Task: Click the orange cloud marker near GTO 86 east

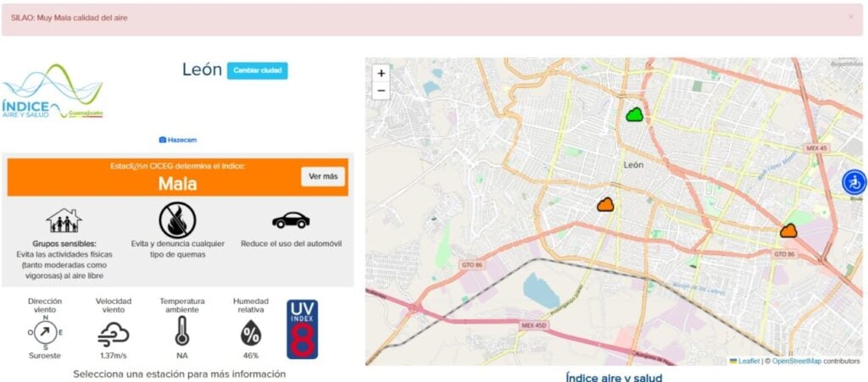Action: [x=788, y=230]
